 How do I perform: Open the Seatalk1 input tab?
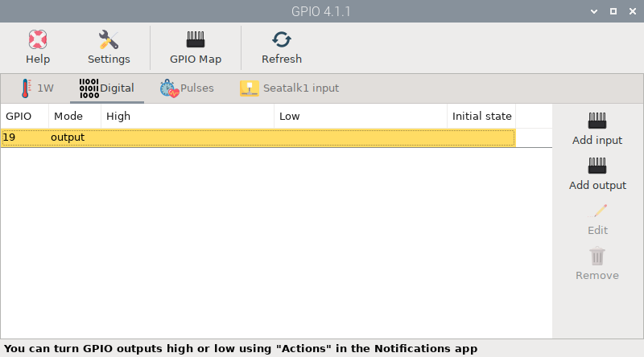(x=290, y=88)
